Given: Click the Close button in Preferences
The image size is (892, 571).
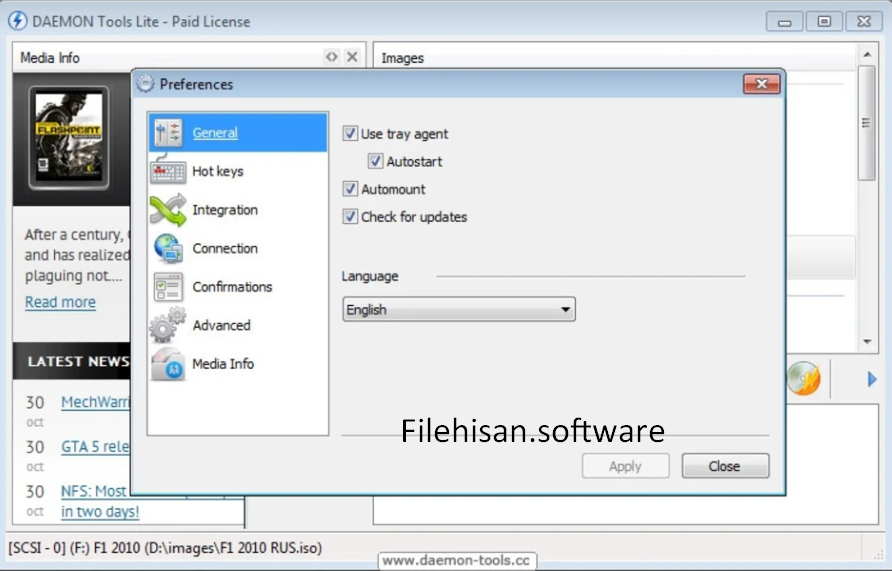Looking at the screenshot, I should tap(725, 466).
